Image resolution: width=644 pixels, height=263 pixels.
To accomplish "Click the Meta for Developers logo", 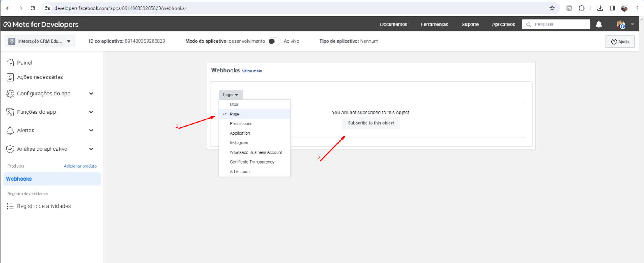I will tap(41, 24).
